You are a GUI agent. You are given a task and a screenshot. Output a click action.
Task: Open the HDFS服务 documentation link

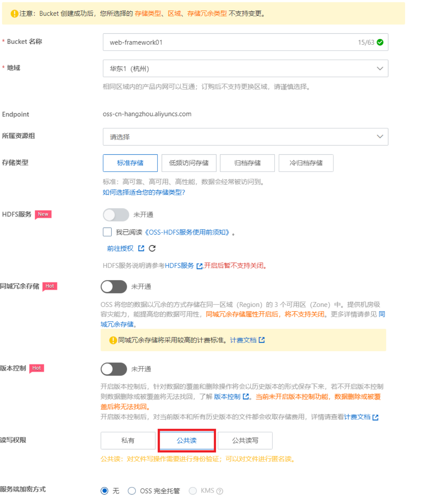179,266
